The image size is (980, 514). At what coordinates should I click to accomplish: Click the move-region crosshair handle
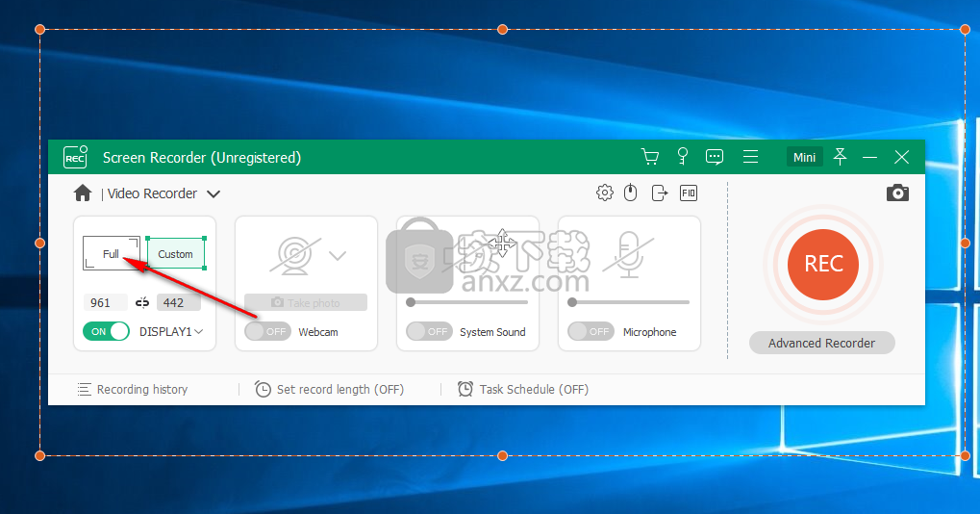(x=502, y=244)
